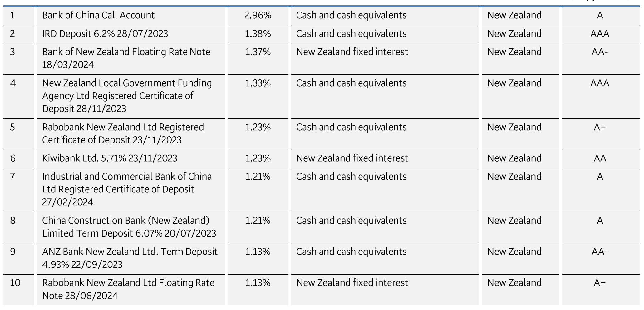Click the row number 5 cell

[12, 127]
